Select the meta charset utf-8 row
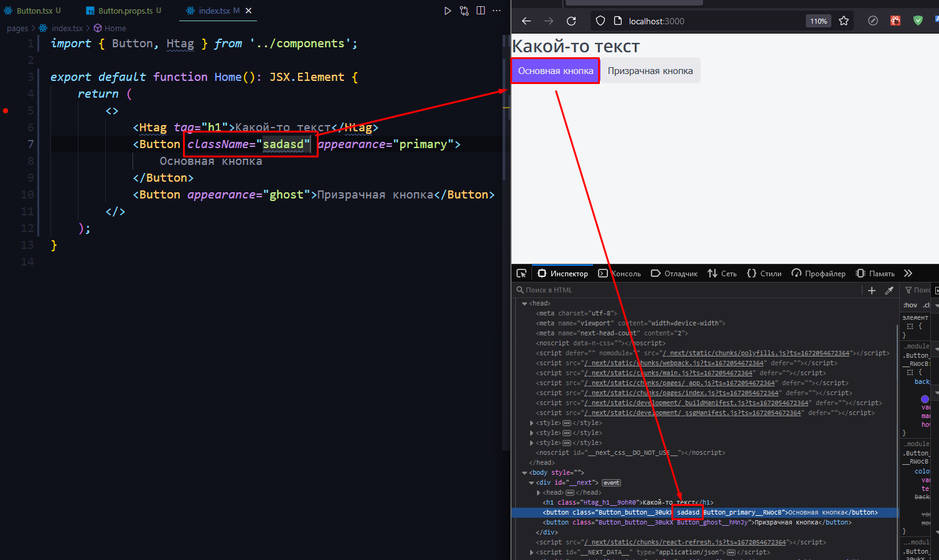The width and height of the screenshot is (939, 560). [x=704, y=314]
